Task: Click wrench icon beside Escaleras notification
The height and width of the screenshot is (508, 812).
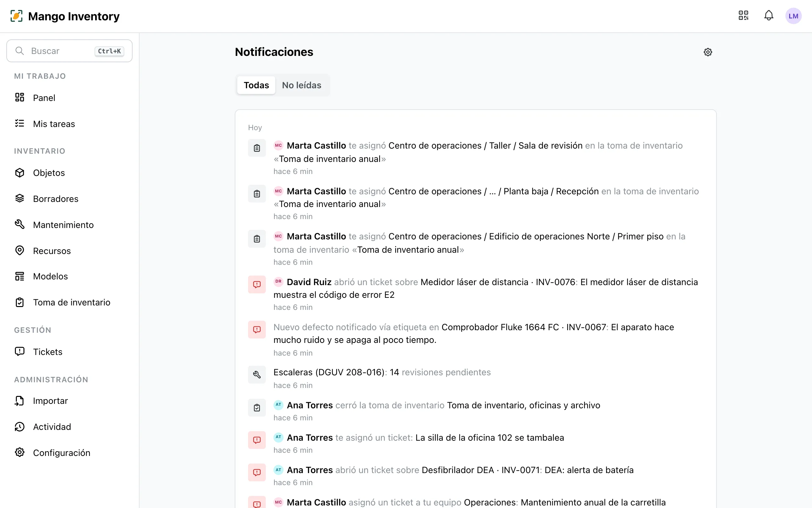Action: [257, 375]
